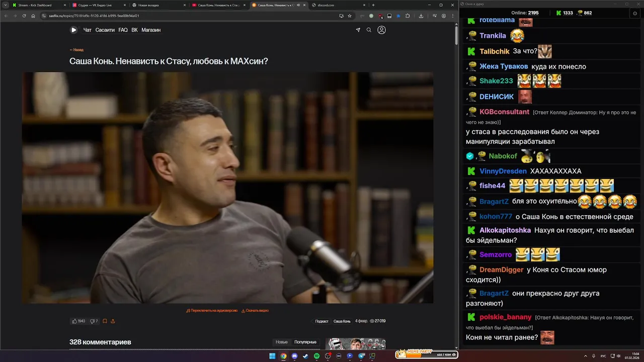Click username VinnyDresden in chat

(x=503, y=171)
